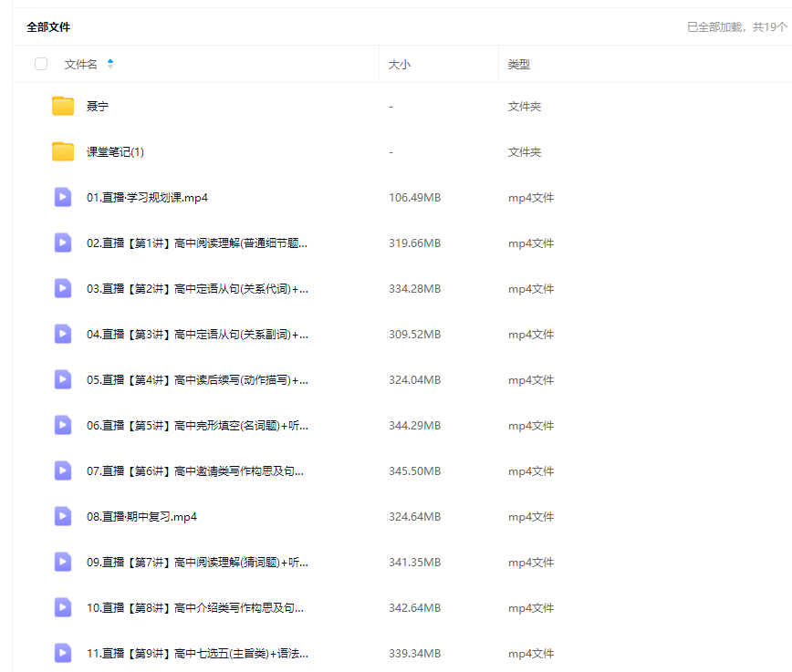Click video icon for 10.直播【第8讲】file

click(63, 607)
